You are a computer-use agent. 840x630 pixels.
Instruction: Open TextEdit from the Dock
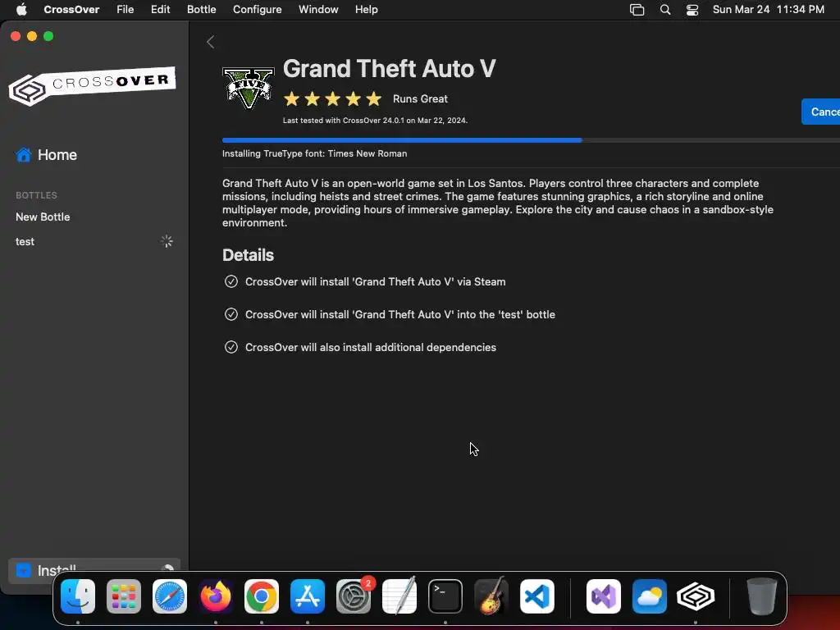coord(399,596)
